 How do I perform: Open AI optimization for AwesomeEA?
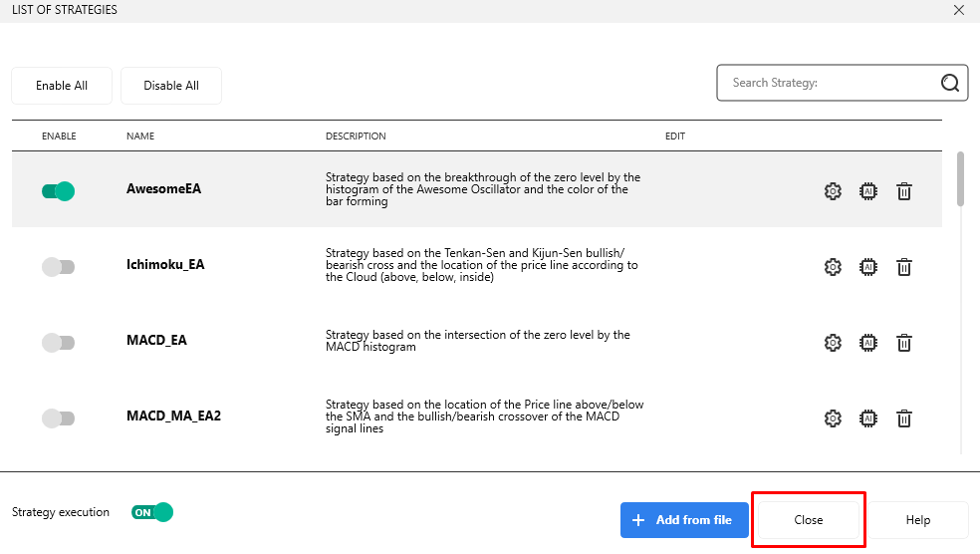(868, 191)
